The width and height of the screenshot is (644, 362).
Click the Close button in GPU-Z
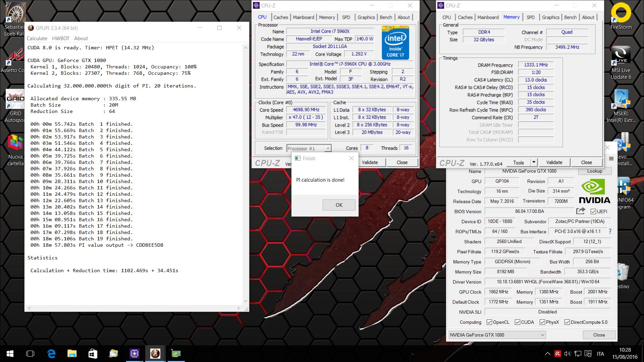click(599, 335)
